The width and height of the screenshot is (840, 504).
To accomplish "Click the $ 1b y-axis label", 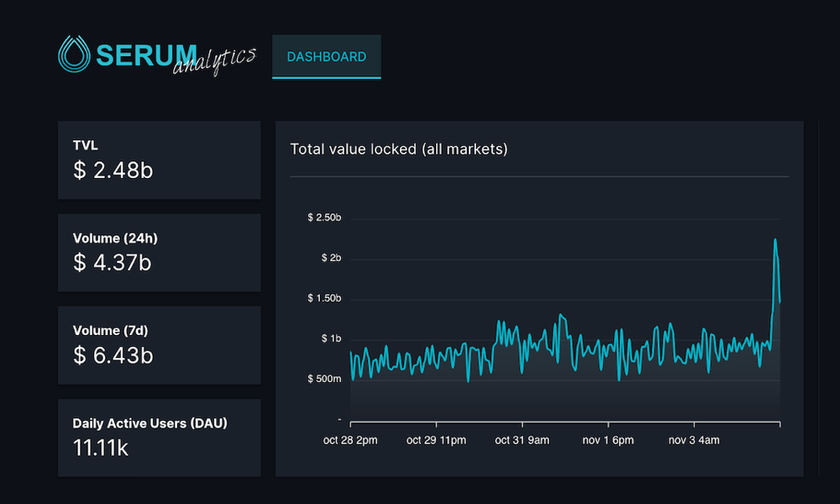I will click(x=331, y=339).
